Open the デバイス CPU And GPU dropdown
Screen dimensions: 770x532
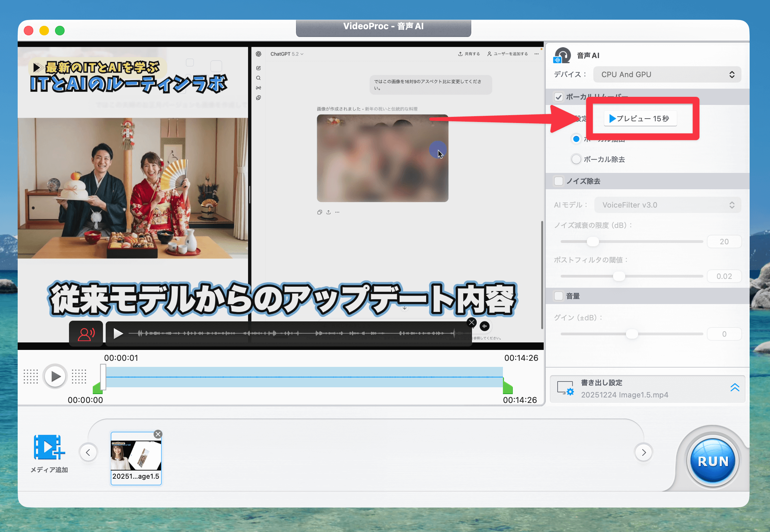[x=667, y=75]
